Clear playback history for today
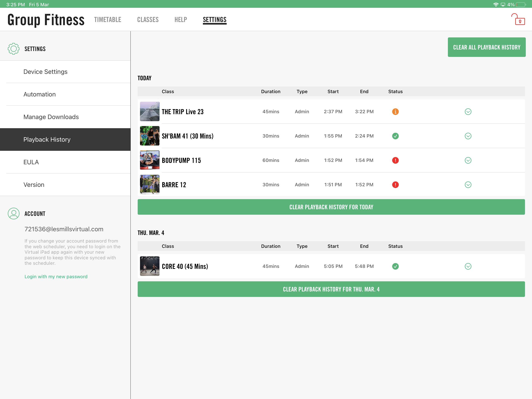This screenshot has width=532, height=399. 331,207
